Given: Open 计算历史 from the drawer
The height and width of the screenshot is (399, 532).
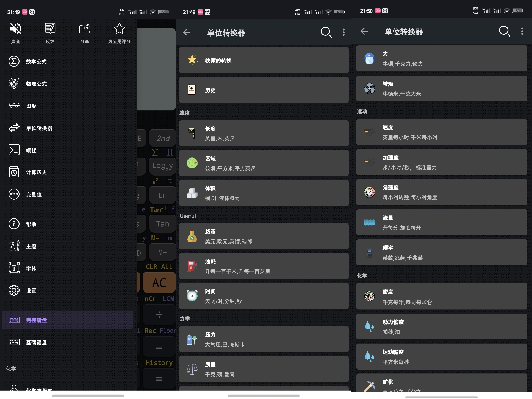Looking at the screenshot, I should [x=68, y=172].
